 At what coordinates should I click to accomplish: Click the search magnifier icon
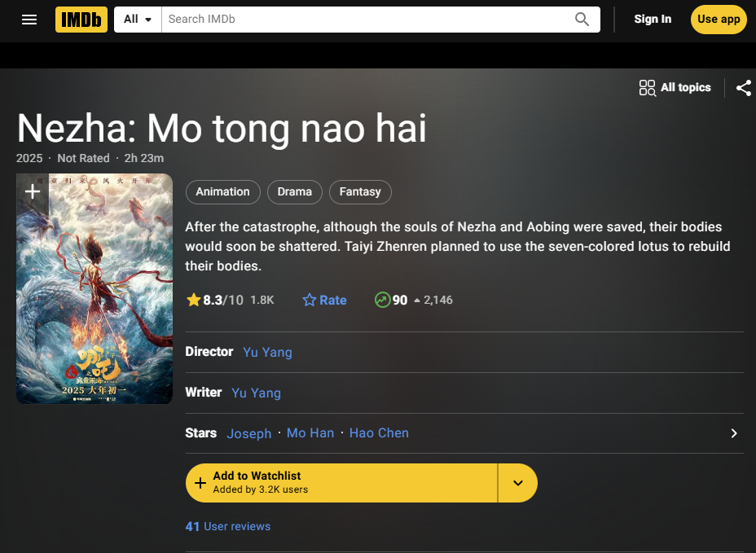point(582,20)
